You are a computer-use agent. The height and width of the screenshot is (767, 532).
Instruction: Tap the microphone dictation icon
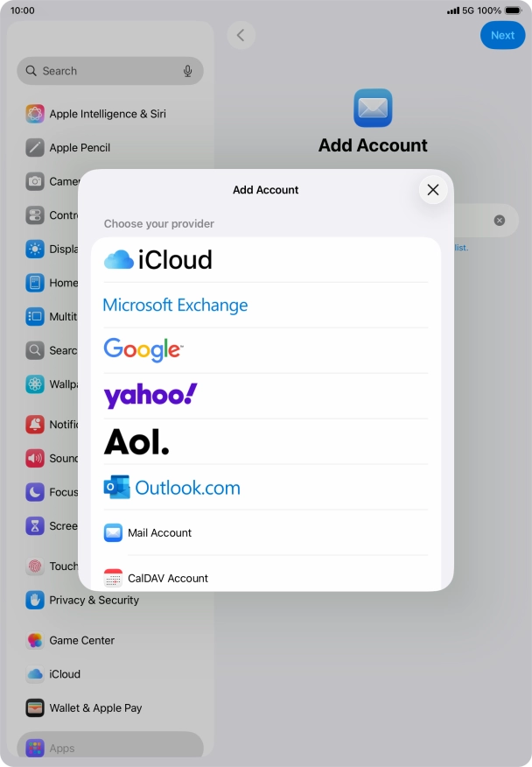click(x=187, y=71)
